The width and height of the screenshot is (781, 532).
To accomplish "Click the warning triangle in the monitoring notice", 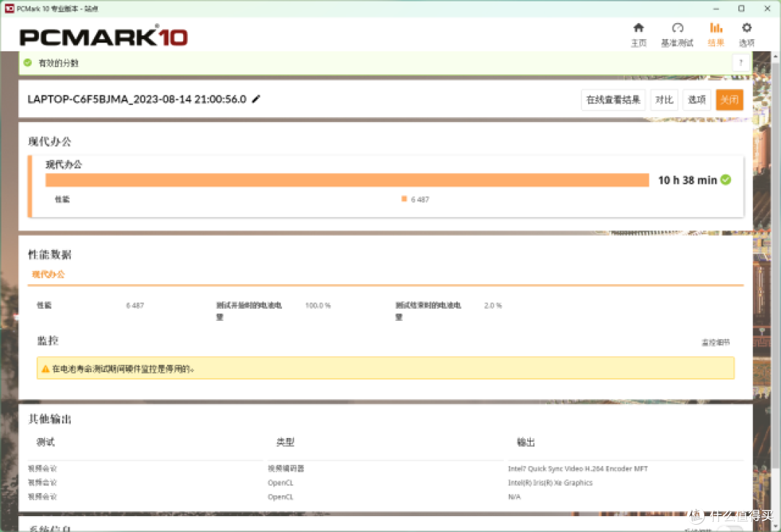I will coord(46,369).
